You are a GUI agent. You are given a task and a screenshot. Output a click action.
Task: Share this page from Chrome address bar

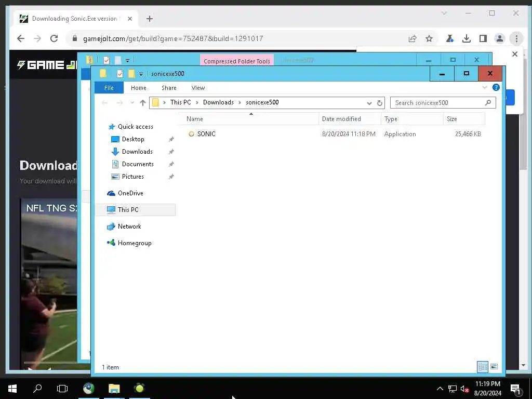413,38
